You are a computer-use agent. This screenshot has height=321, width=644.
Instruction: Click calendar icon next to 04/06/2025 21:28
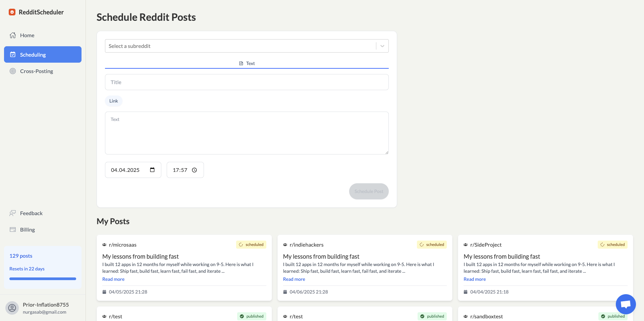tap(285, 292)
